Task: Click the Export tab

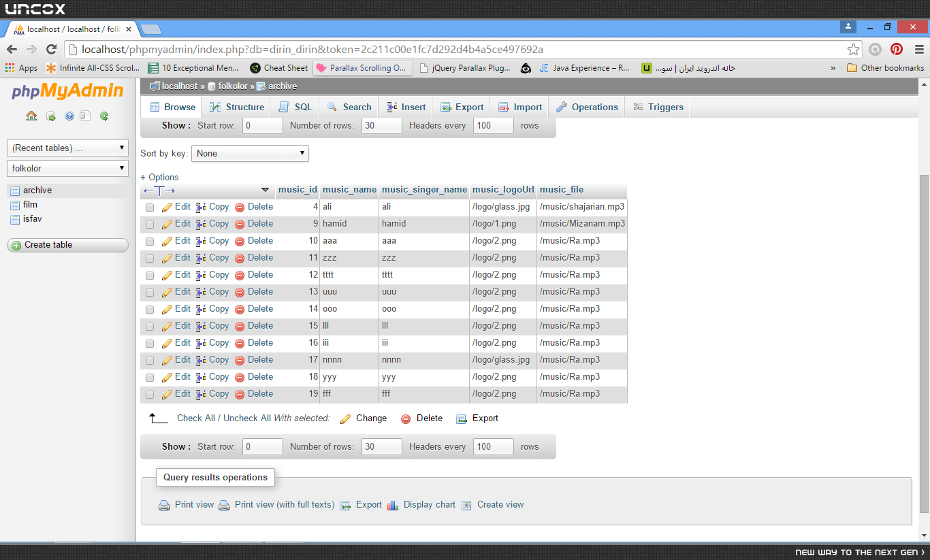Action: (x=462, y=107)
